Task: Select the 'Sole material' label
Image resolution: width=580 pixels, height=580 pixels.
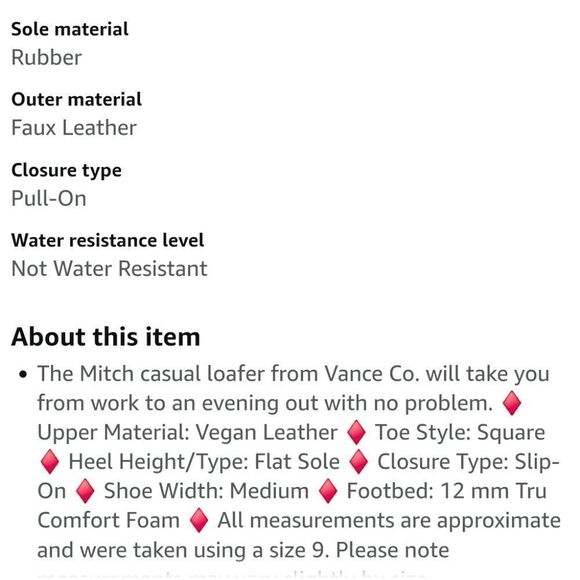Action: 70,29
